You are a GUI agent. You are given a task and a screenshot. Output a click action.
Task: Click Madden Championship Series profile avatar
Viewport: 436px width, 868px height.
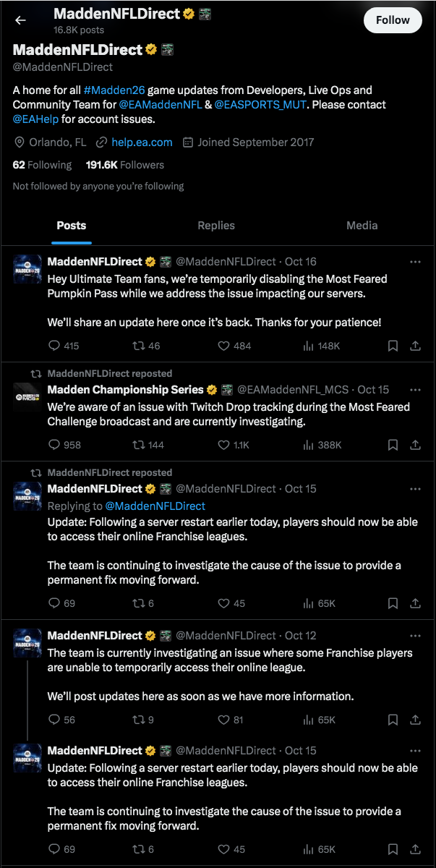(x=27, y=396)
